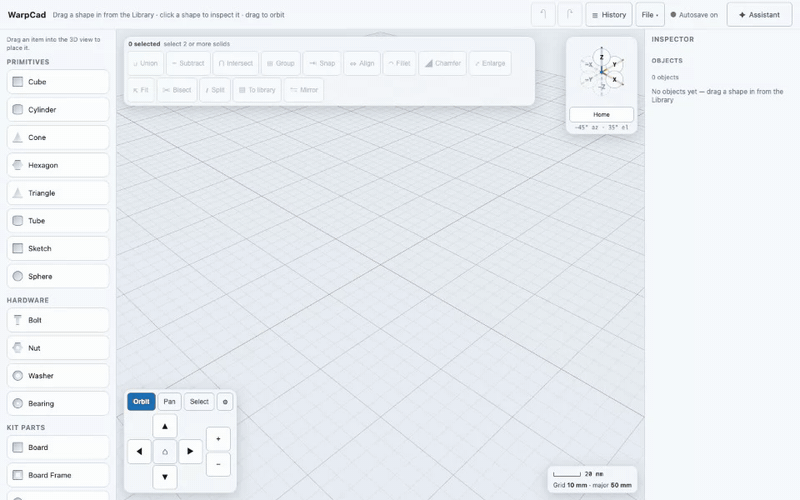
Task: Select the Washer hardware item
Action: point(58,376)
